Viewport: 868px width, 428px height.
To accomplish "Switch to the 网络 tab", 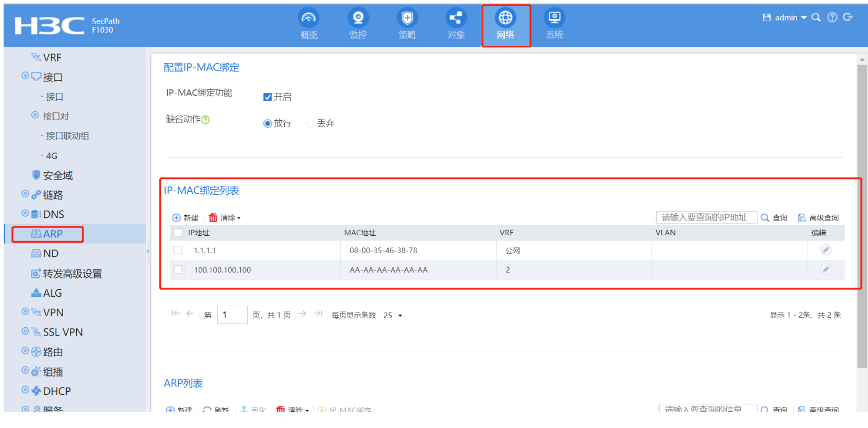I will pyautogui.click(x=506, y=26).
